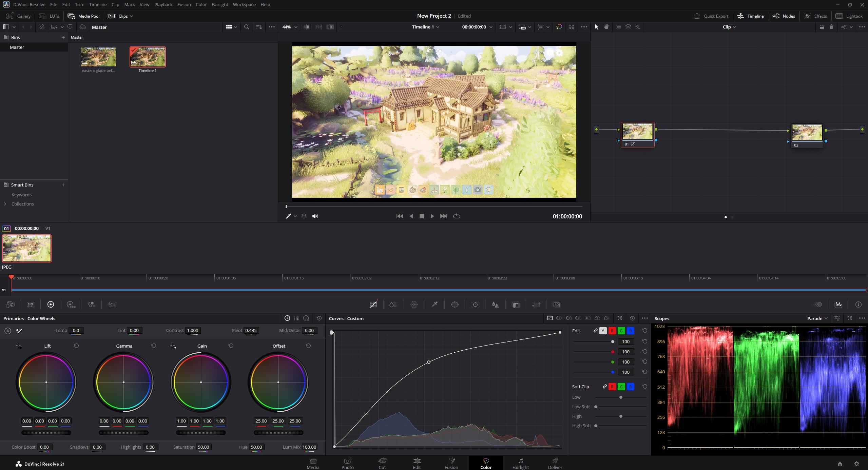Toggle auto balance button in Primaries
Screen dimensions: 868x470
8,331
